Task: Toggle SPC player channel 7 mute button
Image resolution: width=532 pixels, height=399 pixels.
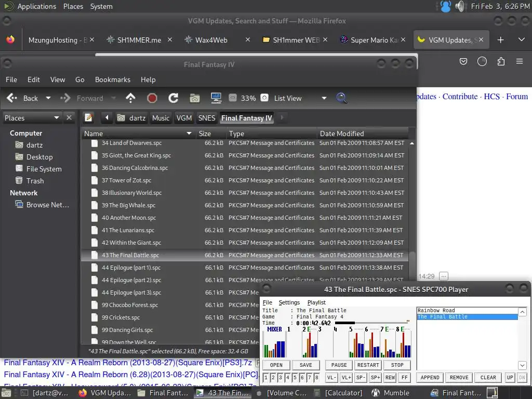Action: pos(310,377)
